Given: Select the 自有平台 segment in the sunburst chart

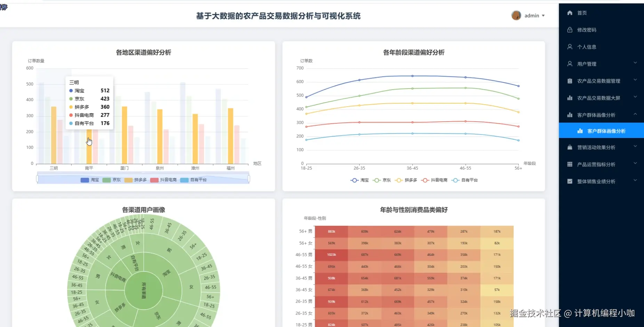Looking at the screenshot, I should coord(135,263).
